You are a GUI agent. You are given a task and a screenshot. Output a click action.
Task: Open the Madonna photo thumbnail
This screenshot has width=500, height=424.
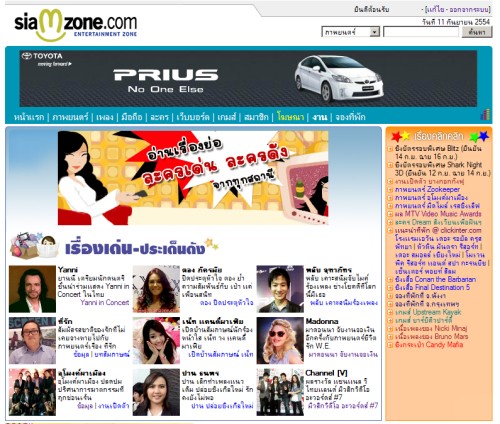tap(280, 340)
